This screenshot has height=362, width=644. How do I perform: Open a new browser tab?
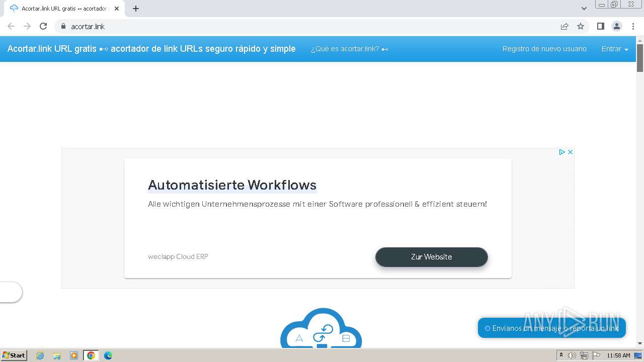tap(136, 9)
